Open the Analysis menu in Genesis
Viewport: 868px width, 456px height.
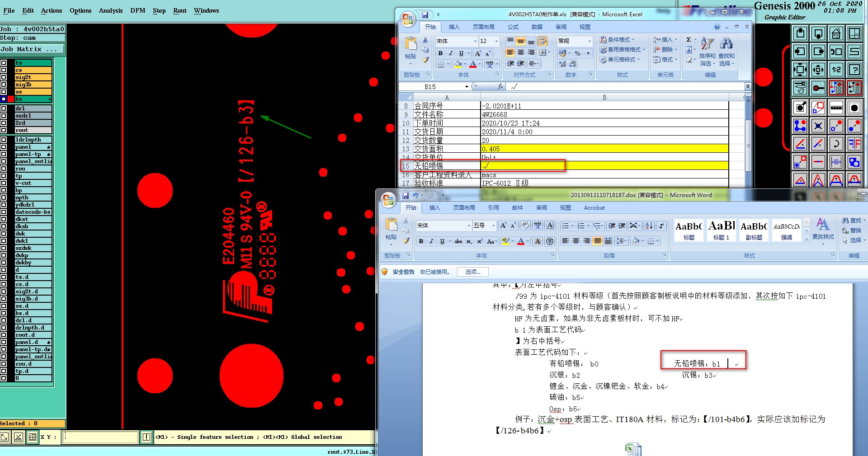tap(111, 10)
